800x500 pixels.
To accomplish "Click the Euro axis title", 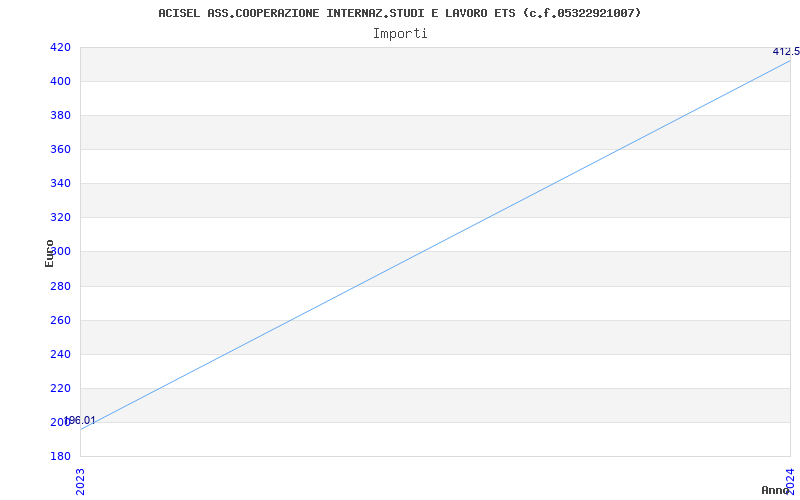I will point(49,254).
